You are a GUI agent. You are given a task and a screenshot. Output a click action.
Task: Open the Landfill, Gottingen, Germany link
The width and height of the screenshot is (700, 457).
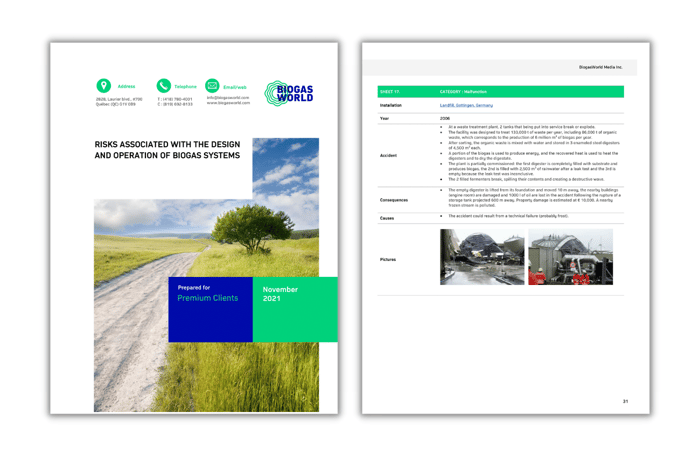pos(465,105)
